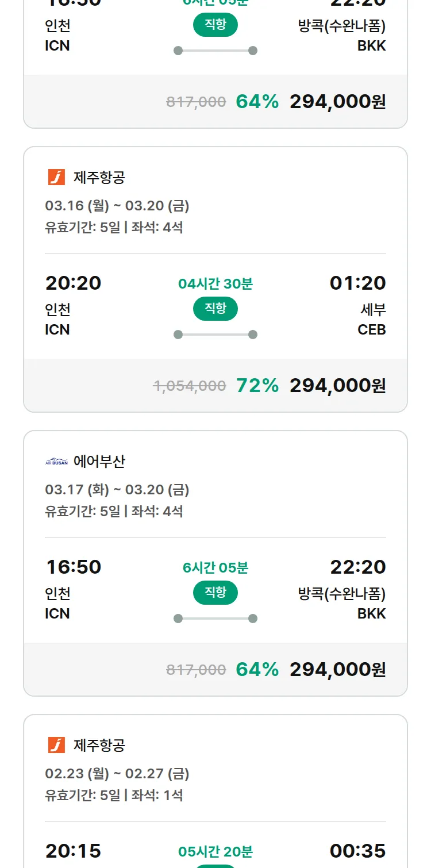Image resolution: width=431 pixels, height=868 pixels.
Task: Click the 에어부산 airline name
Action: [x=99, y=462]
